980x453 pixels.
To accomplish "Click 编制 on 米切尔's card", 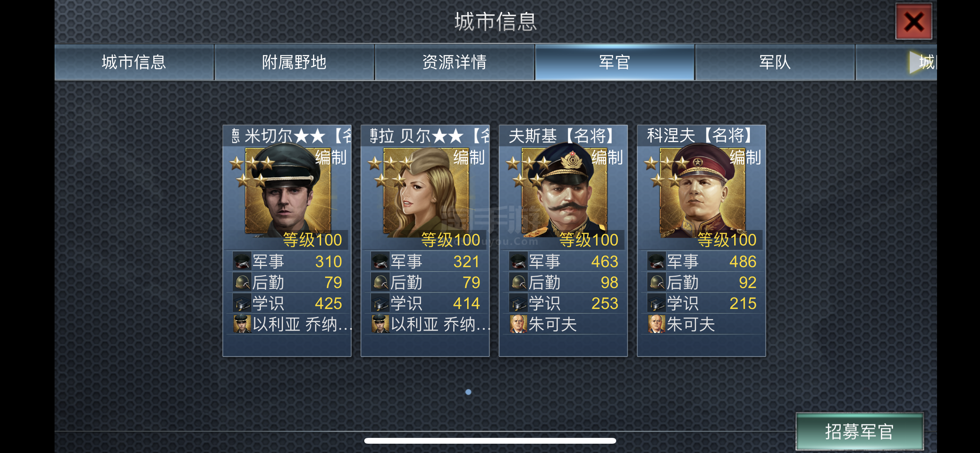I will [331, 158].
